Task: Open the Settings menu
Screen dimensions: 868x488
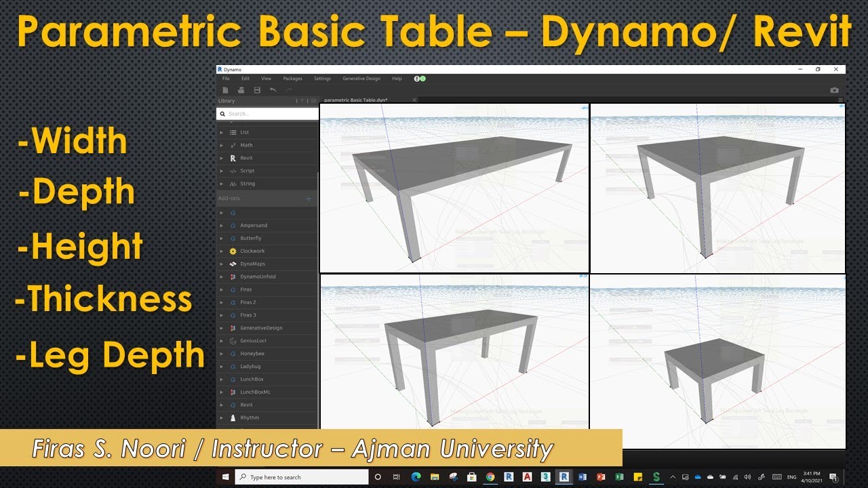Action: 322,79
